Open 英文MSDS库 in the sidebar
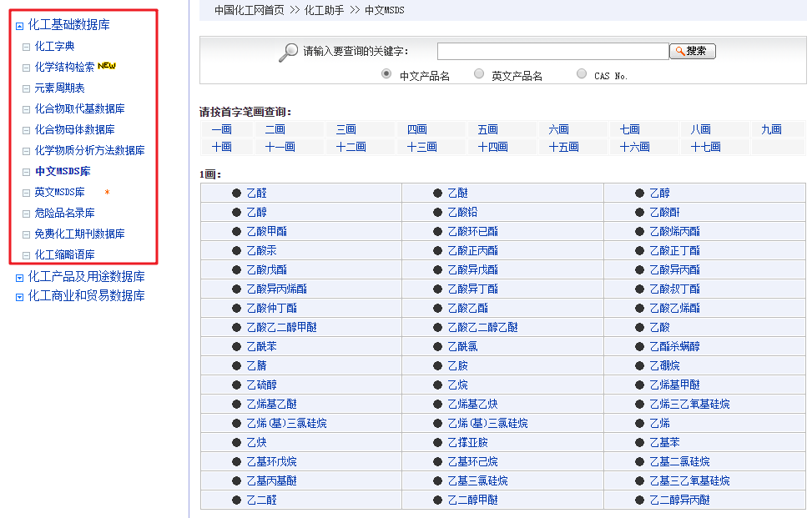The image size is (812, 518). pyautogui.click(x=59, y=192)
